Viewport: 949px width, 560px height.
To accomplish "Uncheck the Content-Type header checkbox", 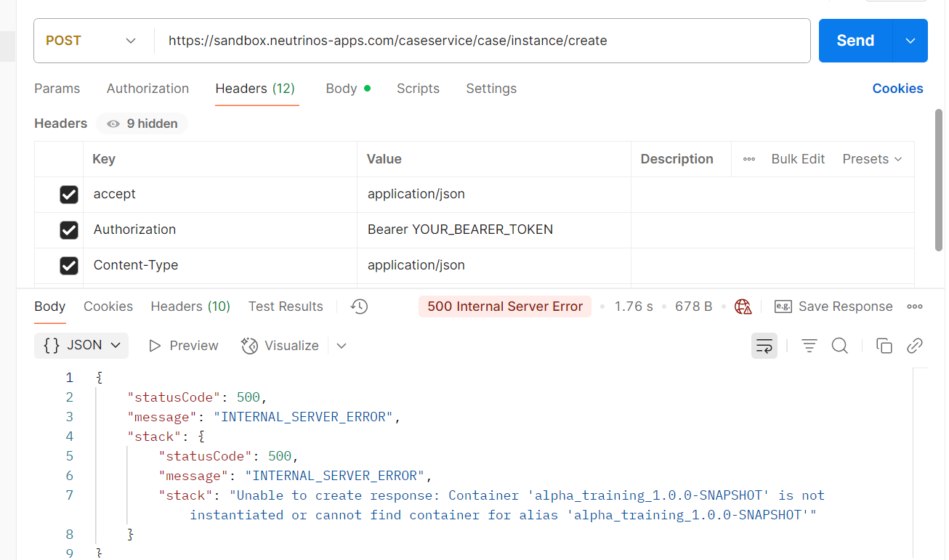I will (x=69, y=266).
